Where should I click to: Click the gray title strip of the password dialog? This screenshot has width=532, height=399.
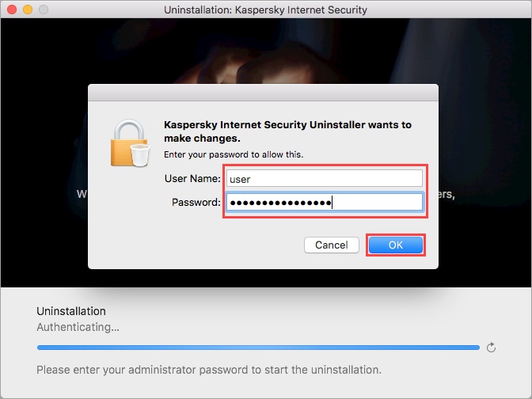point(263,93)
